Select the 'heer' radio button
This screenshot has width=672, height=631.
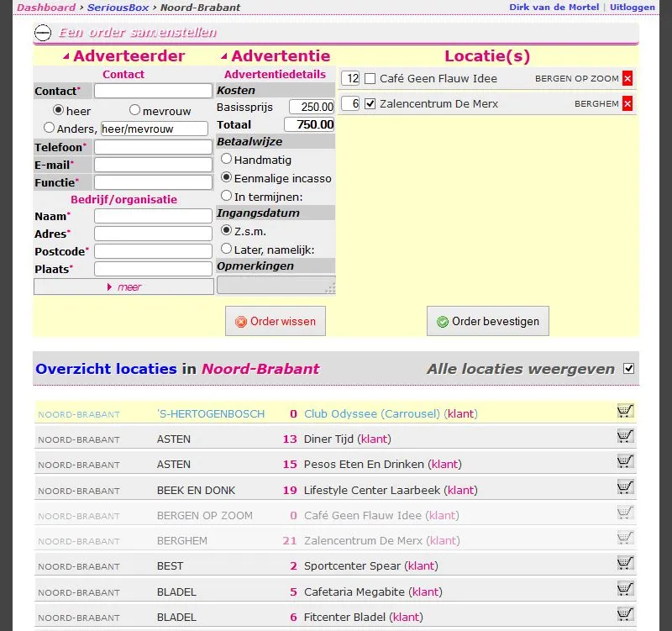58,110
